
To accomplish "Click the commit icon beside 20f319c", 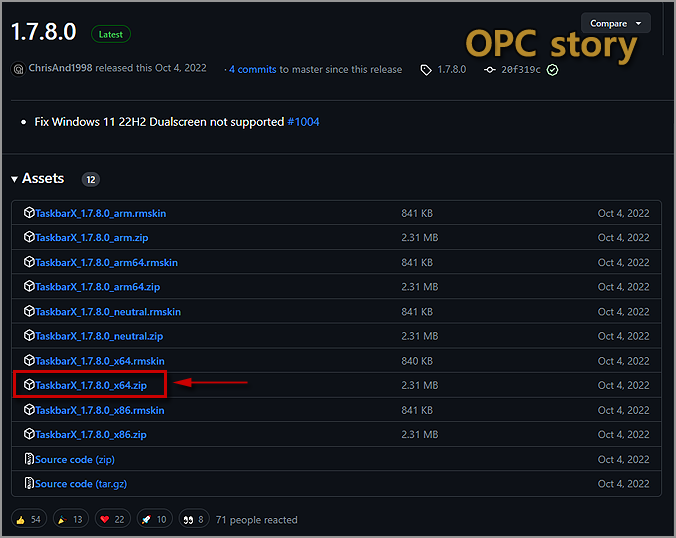I will [490, 69].
